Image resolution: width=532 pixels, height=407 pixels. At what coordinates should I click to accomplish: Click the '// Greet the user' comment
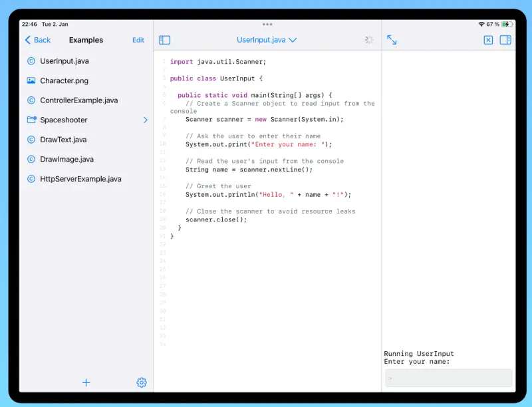218,186
